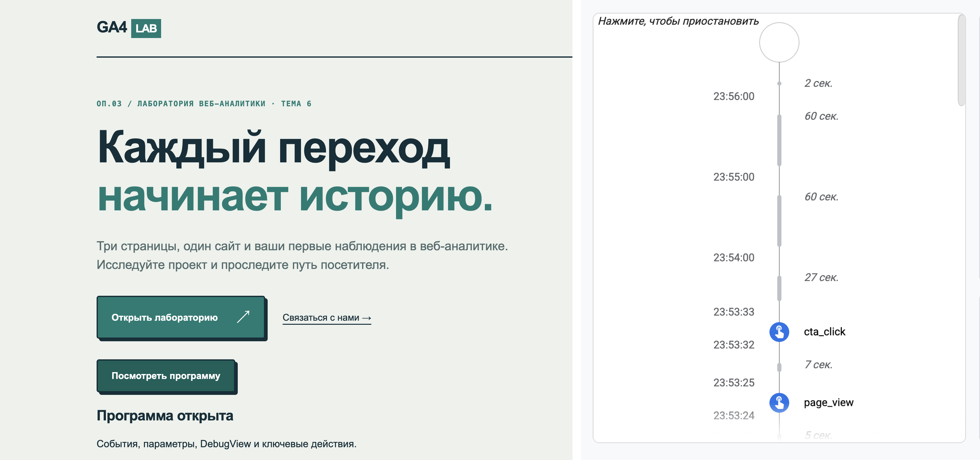The height and width of the screenshot is (460, 980).
Task: Click the 27 сек. timeline segment bar
Action: click(779, 288)
